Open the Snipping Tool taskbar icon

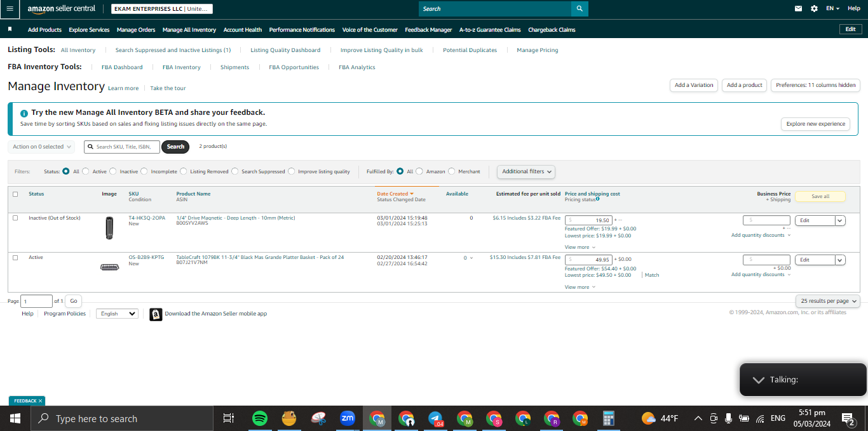point(318,418)
